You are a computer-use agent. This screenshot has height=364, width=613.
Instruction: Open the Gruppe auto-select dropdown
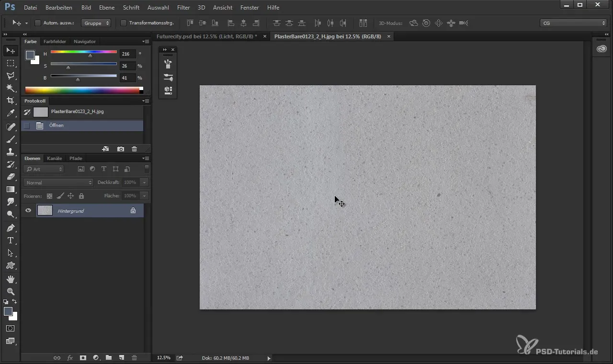(x=96, y=23)
